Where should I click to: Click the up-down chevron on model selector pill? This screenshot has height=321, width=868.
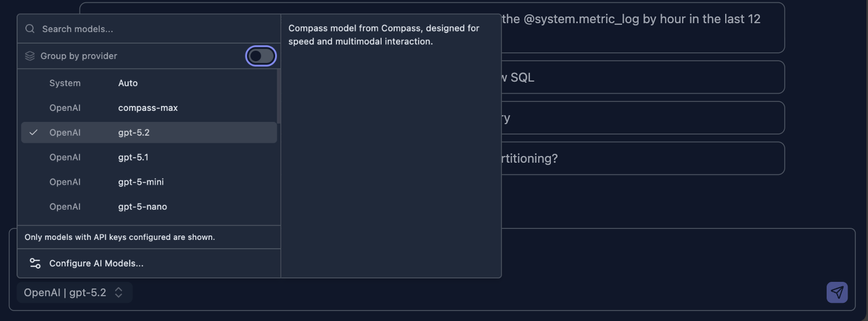[119, 292]
